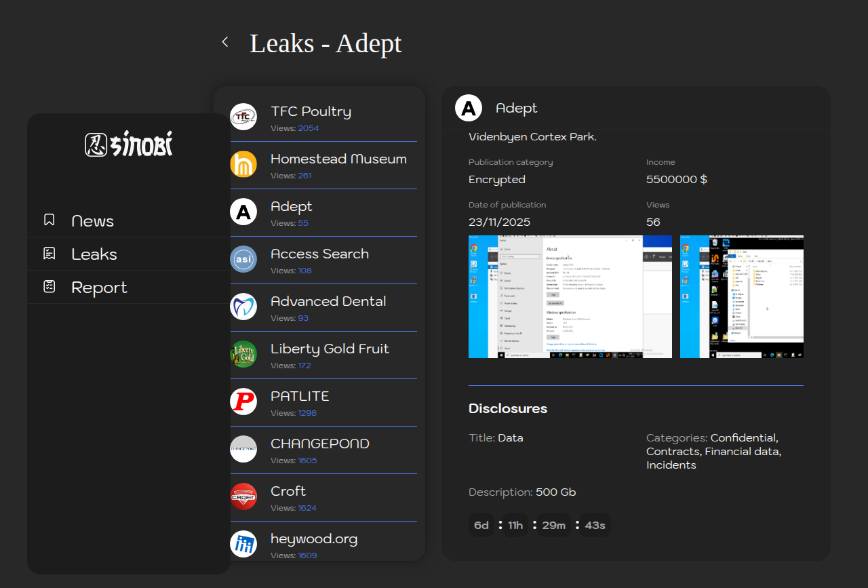Click the bookmark icon next to News
Screen dimensions: 868x588
tap(49, 220)
